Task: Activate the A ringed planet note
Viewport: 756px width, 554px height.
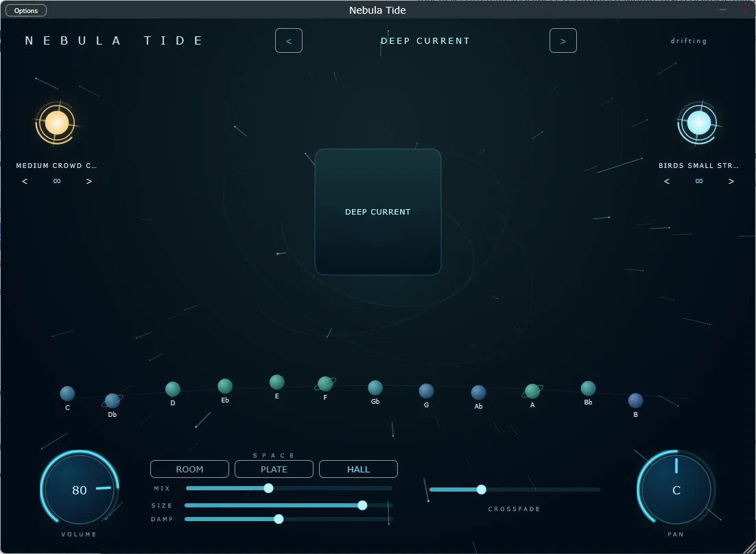Action: [532, 392]
